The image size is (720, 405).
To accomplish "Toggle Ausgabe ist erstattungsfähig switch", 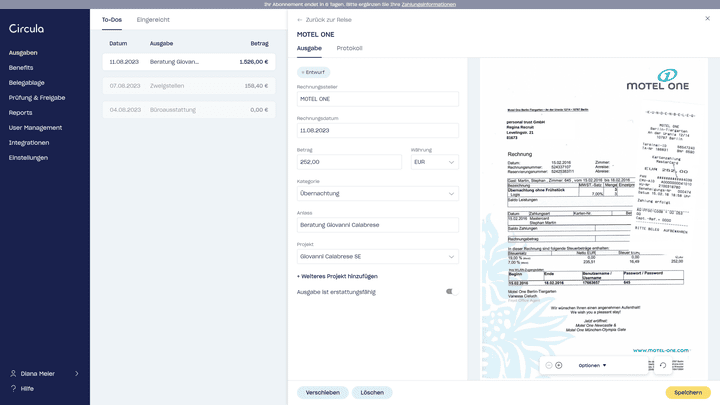I will pos(451,292).
